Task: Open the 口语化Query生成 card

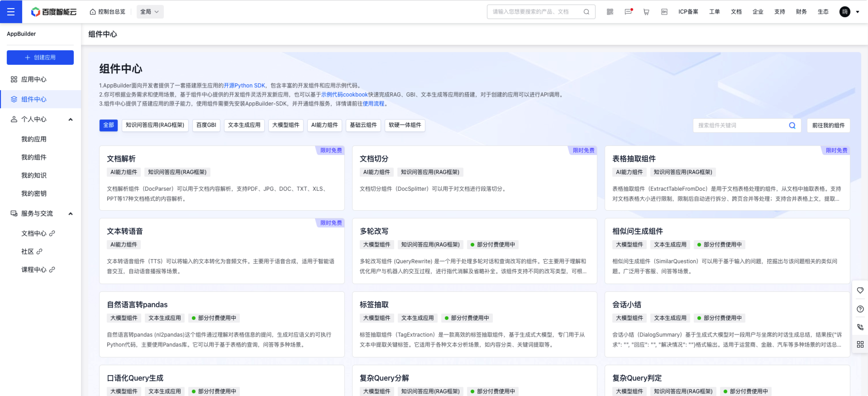Action: coord(222,381)
